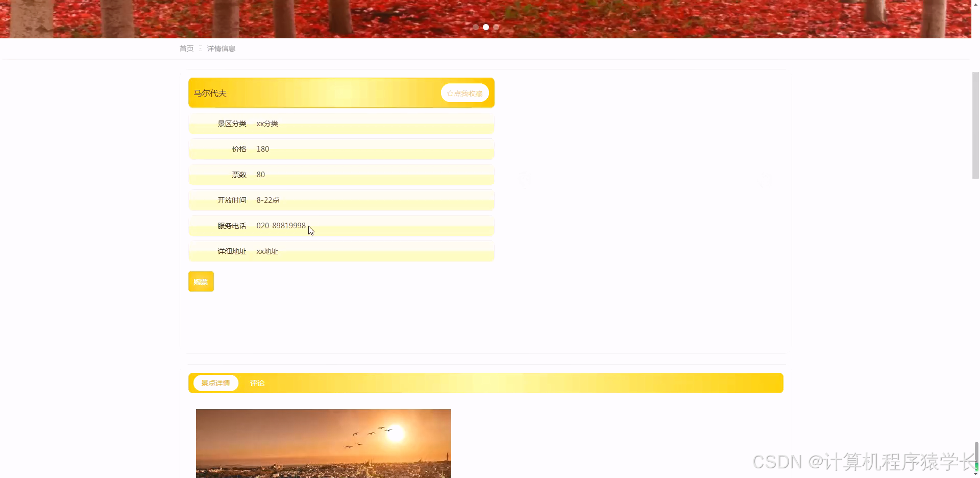Click the xx地址 value

pos(267,251)
